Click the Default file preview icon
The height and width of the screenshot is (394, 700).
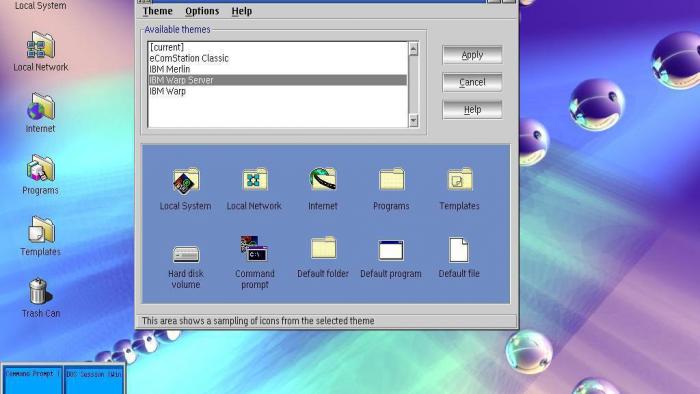(x=459, y=249)
